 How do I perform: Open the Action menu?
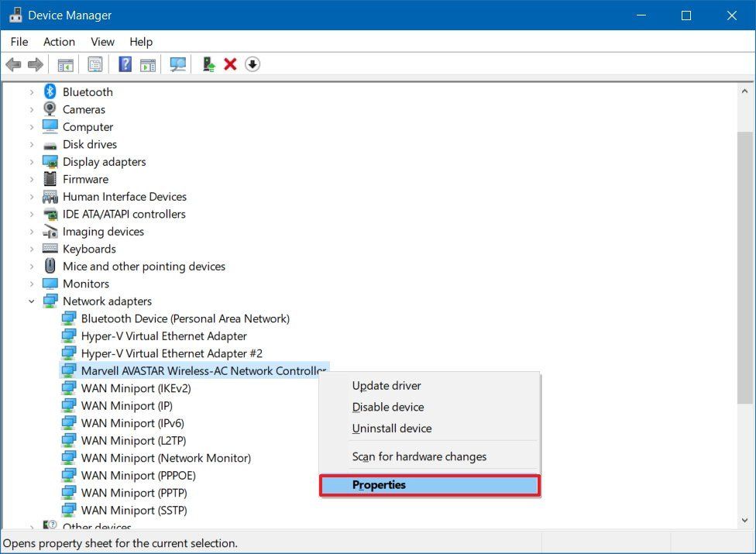point(59,42)
